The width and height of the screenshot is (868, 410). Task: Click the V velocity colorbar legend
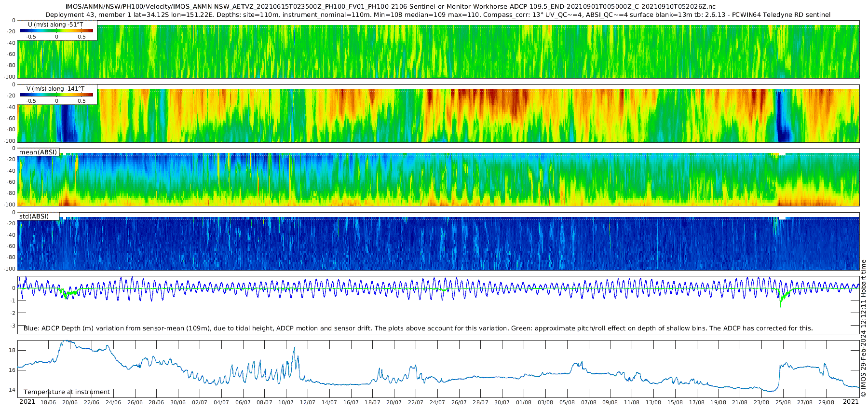pos(57,95)
